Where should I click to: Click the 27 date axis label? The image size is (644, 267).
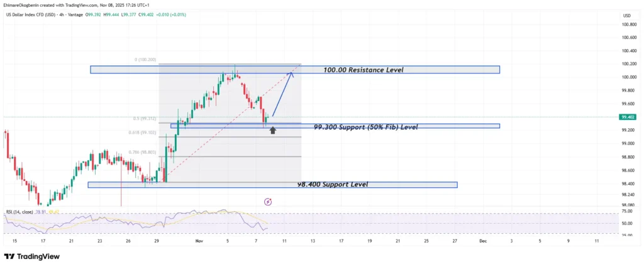pyautogui.click(x=455, y=241)
